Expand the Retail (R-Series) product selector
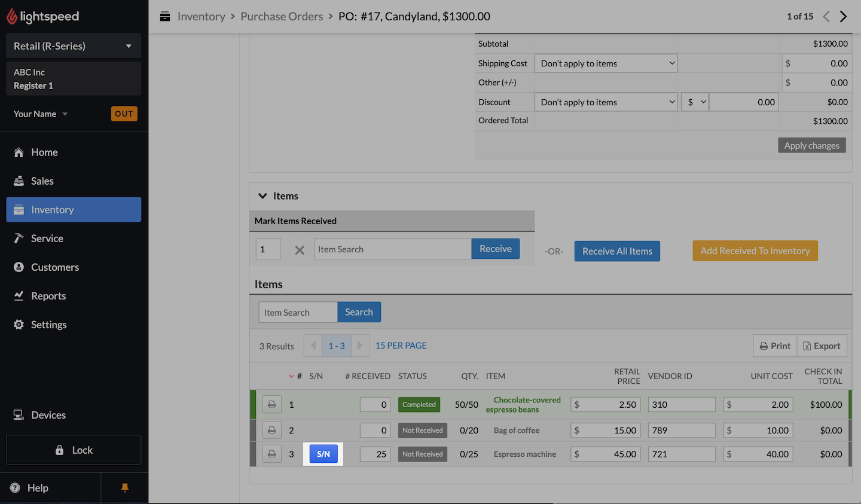Image resolution: width=861 pixels, height=504 pixels. 74,46
